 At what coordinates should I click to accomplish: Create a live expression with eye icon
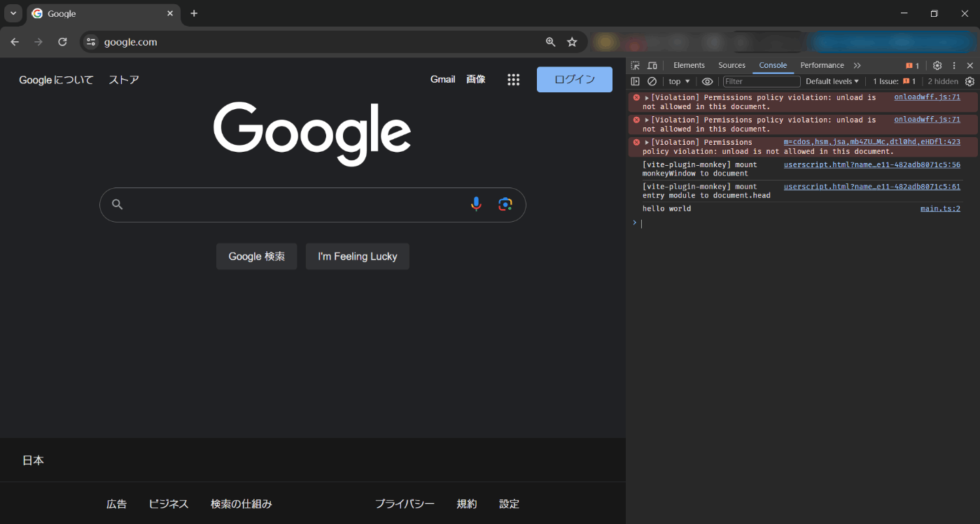[x=708, y=81]
